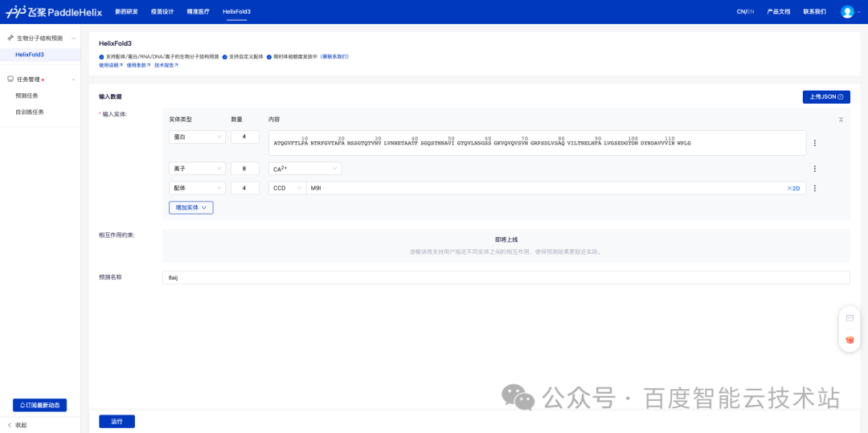Click the 任务管理 monitor icon
This screenshot has height=433, width=868.
tap(10, 79)
